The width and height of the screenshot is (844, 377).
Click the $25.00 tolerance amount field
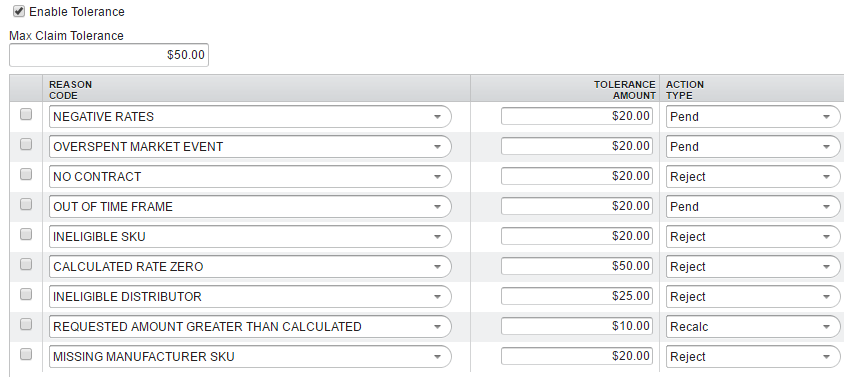577,296
